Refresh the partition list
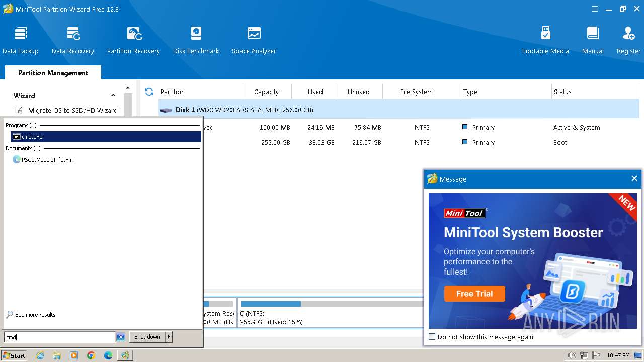Screen dimensions: 644x362 [x=149, y=92]
